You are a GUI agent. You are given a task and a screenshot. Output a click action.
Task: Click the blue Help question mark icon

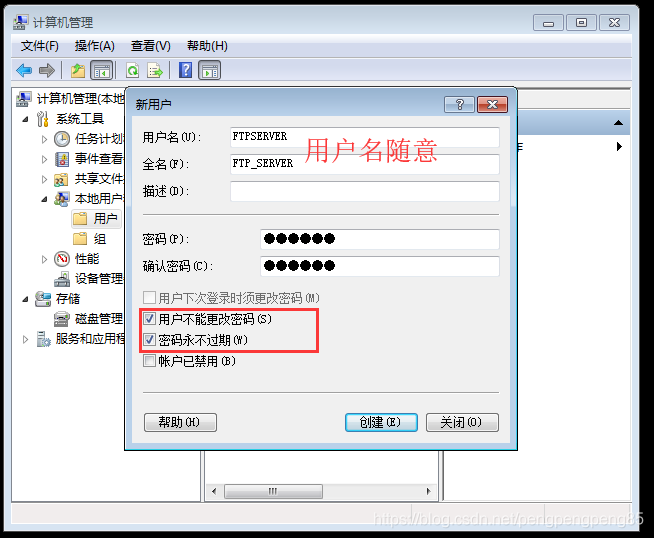click(x=185, y=70)
